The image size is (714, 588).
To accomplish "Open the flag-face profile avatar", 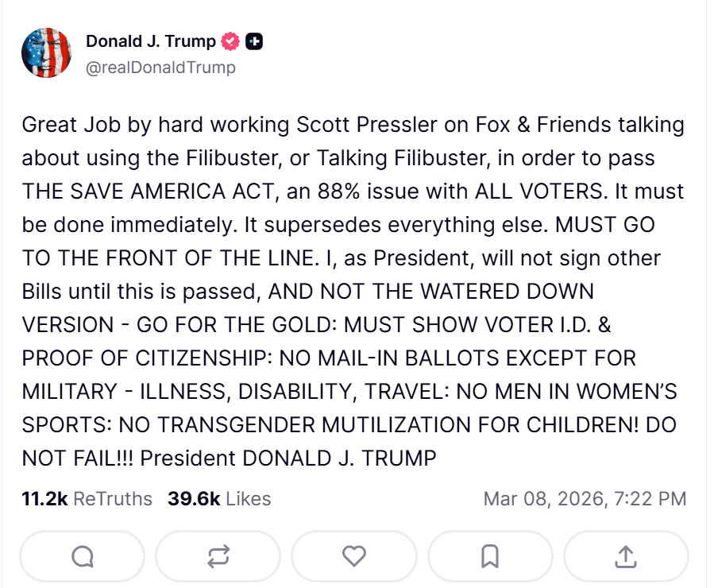I will pyautogui.click(x=47, y=52).
